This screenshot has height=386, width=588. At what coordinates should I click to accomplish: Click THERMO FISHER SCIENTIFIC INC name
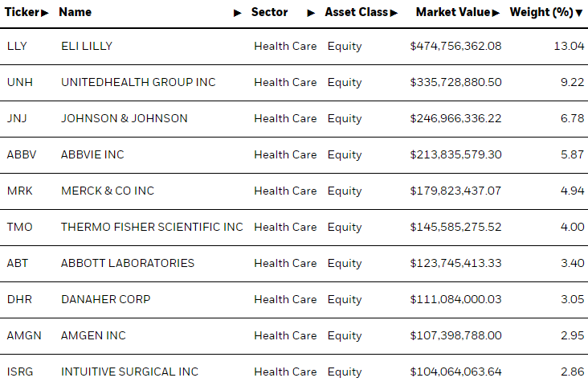(x=152, y=227)
